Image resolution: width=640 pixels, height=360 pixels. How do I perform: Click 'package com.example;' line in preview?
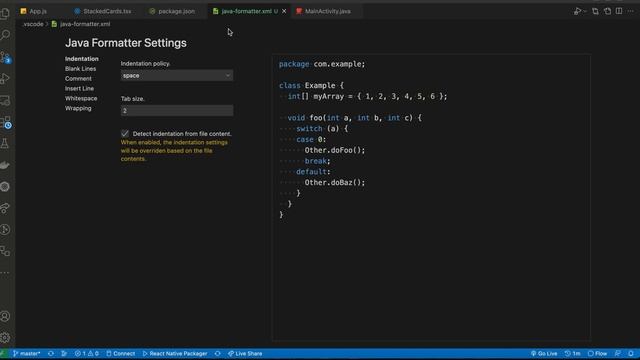click(322, 64)
